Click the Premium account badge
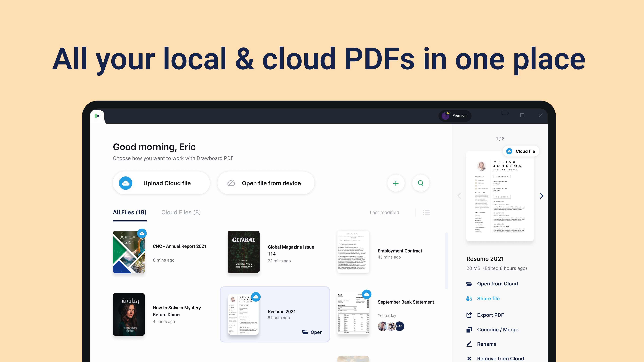The width and height of the screenshot is (644, 362). pyautogui.click(x=455, y=115)
